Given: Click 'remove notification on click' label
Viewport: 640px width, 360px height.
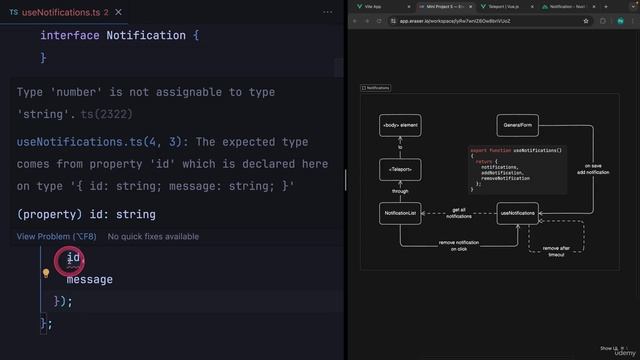Looking at the screenshot, I should tap(459, 246).
